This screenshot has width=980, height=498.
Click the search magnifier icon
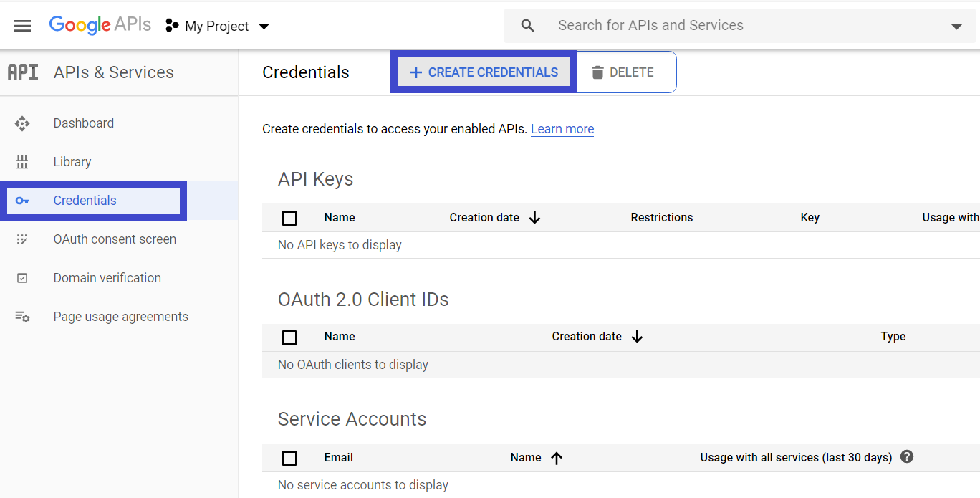[528, 26]
